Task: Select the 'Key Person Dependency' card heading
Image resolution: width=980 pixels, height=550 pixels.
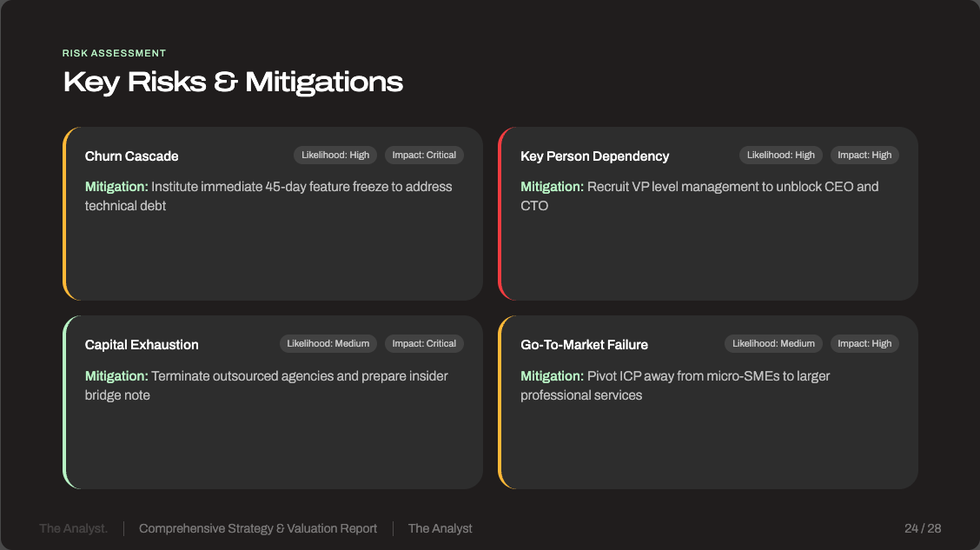Action: pos(594,156)
